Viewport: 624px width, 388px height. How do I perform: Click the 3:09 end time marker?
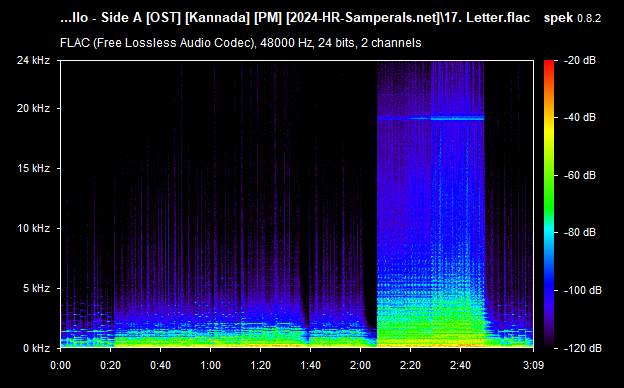[x=533, y=365]
